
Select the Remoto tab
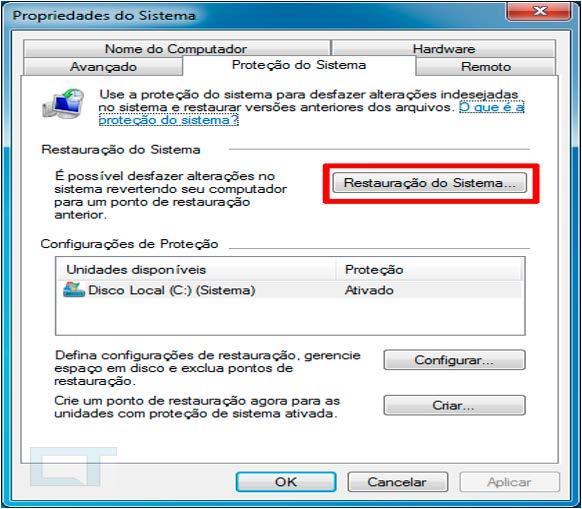[x=486, y=67]
